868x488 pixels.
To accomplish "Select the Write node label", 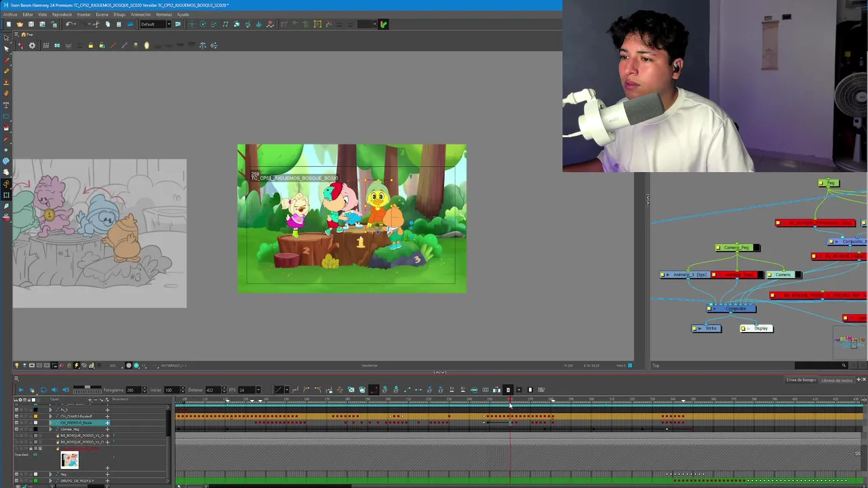I will pos(711,328).
